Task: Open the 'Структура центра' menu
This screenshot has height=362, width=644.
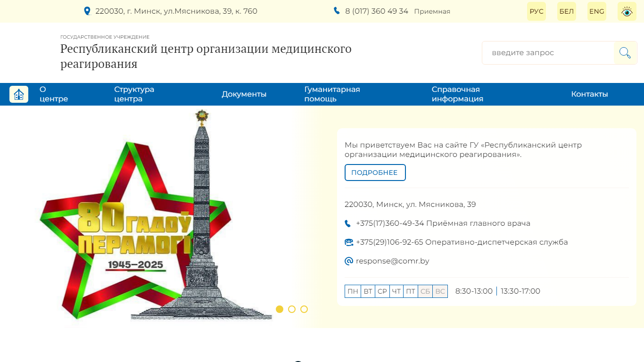Action: pos(134,94)
